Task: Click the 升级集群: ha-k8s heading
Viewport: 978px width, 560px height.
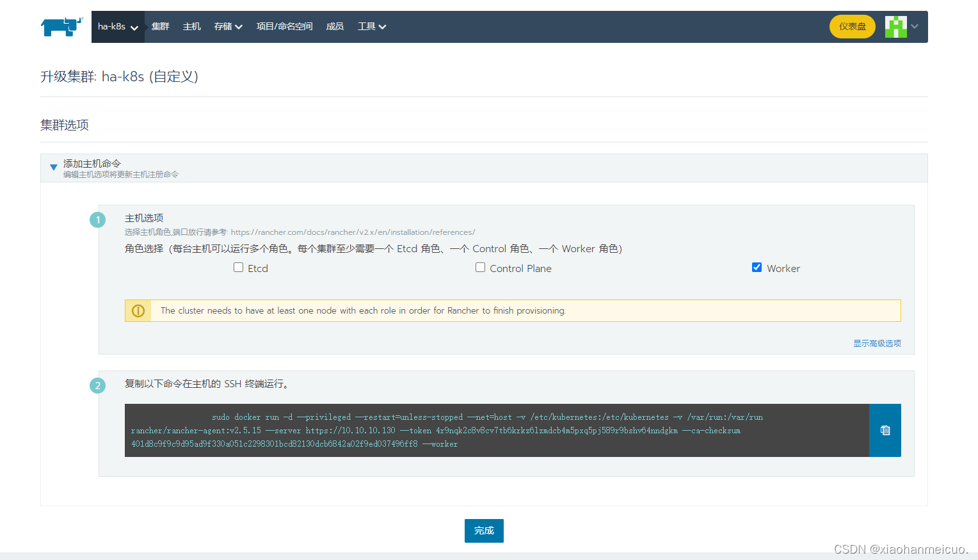Action: (x=120, y=77)
